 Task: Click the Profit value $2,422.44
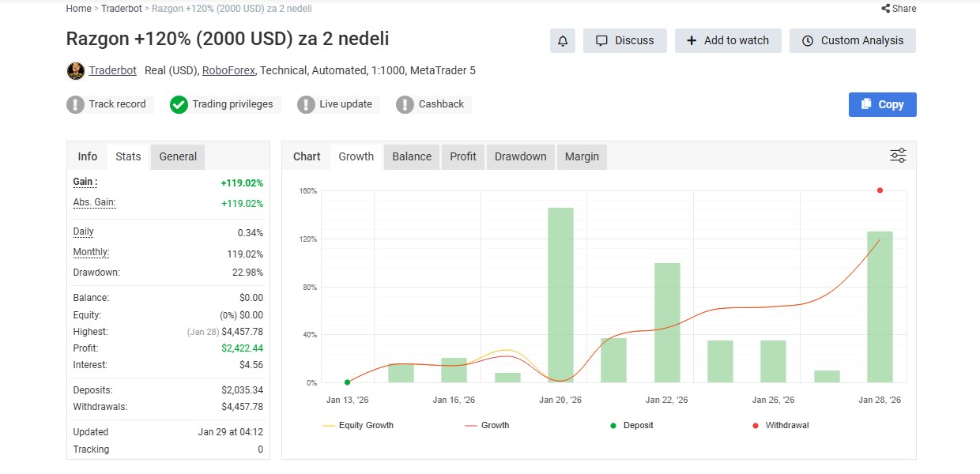[243, 348]
